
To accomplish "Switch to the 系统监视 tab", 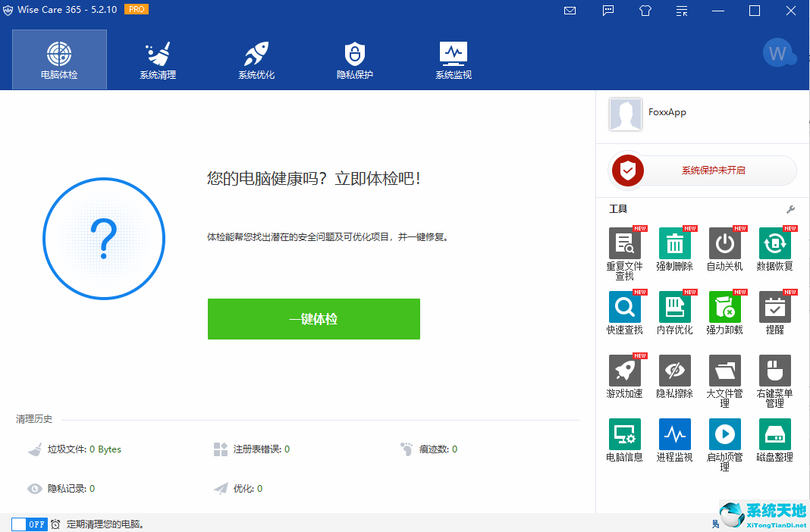I will 454,59.
